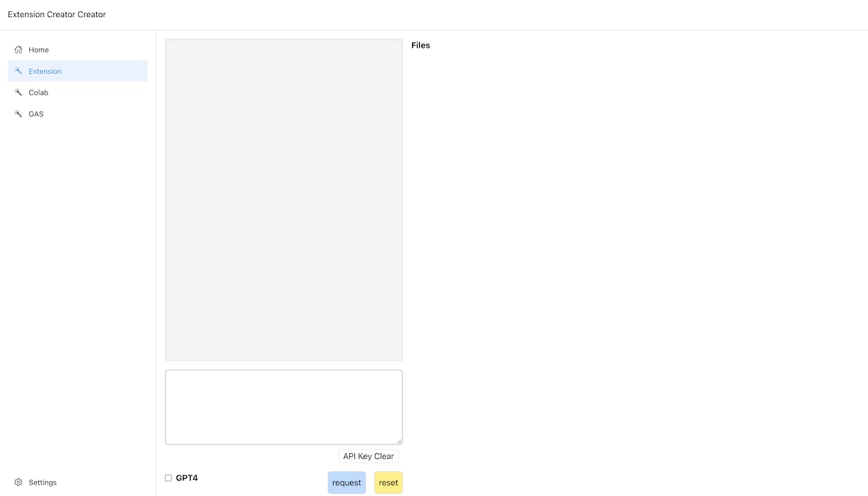Click the GPT4 label text
The width and height of the screenshot is (868, 496).
[187, 478]
